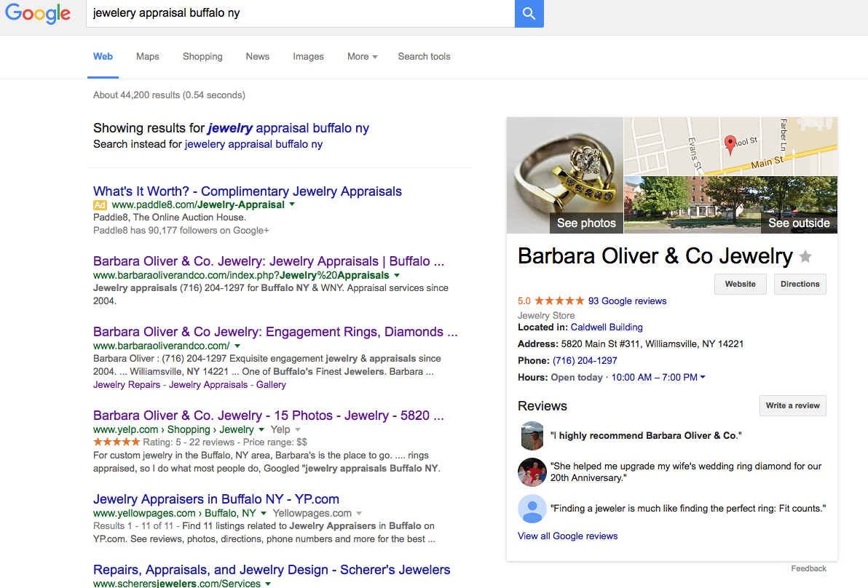This screenshot has width=868, height=588.
Task: Open reviewer avatar beside 'I highly recommend' review
Action: click(x=532, y=436)
